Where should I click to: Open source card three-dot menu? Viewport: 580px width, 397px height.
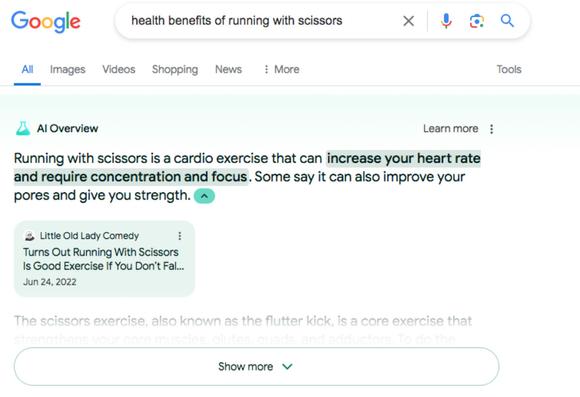click(179, 236)
